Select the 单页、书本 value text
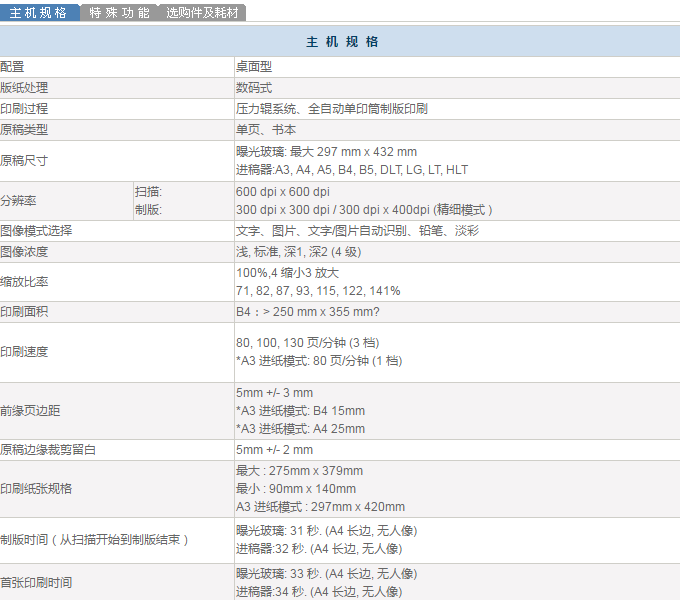The image size is (680, 600). (266, 130)
